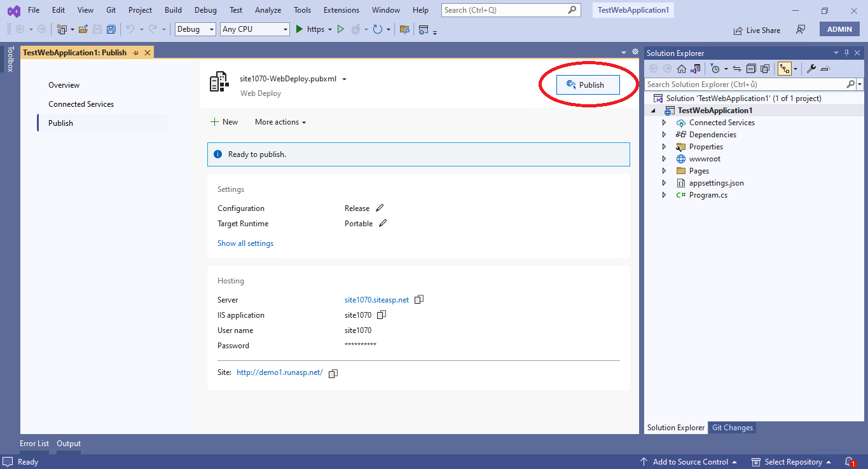Click the Search Solution Explorer input field
The image size is (868, 469).
tap(745, 84)
